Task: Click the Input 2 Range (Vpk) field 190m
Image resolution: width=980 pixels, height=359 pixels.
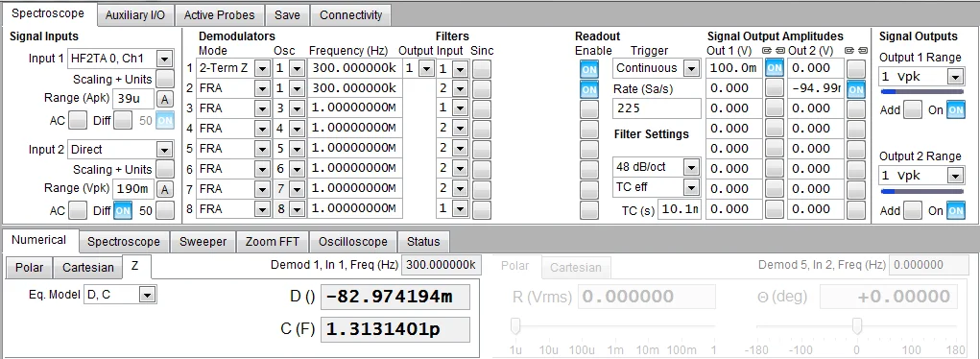Action: tap(133, 189)
